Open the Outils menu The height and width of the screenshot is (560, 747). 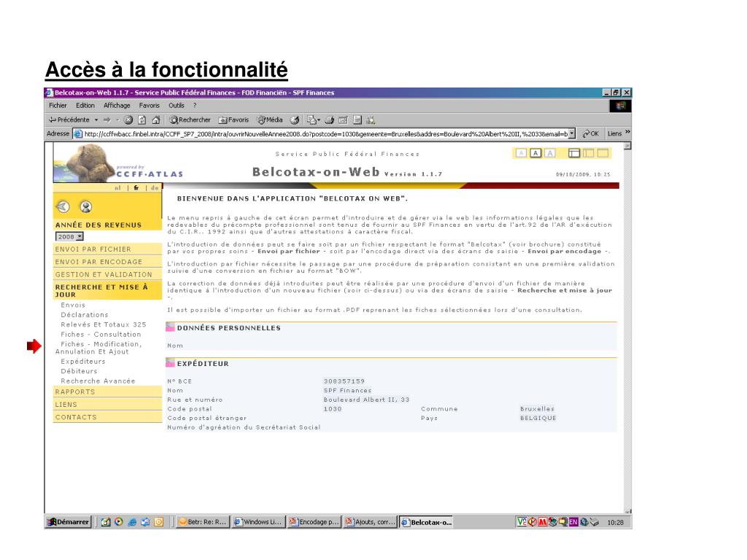point(177,106)
